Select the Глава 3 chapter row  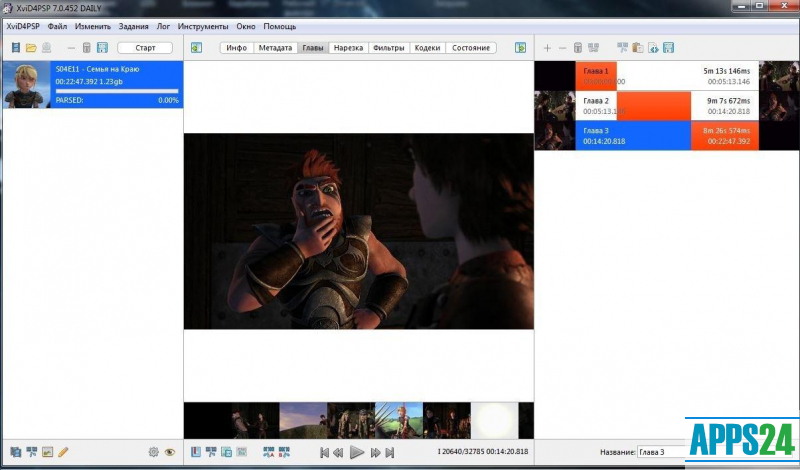coord(667,135)
